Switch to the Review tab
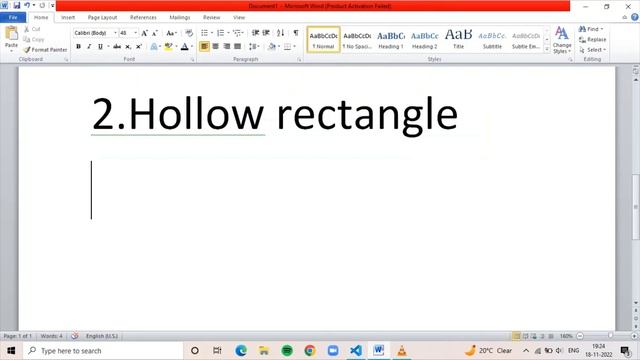Viewport: 640px width, 360px height. tap(211, 18)
